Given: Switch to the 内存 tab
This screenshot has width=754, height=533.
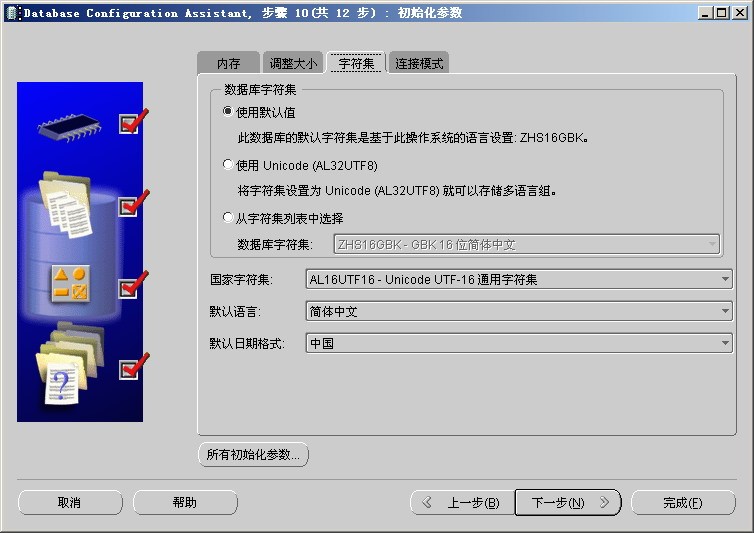Looking at the screenshot, I should point(228,63).
